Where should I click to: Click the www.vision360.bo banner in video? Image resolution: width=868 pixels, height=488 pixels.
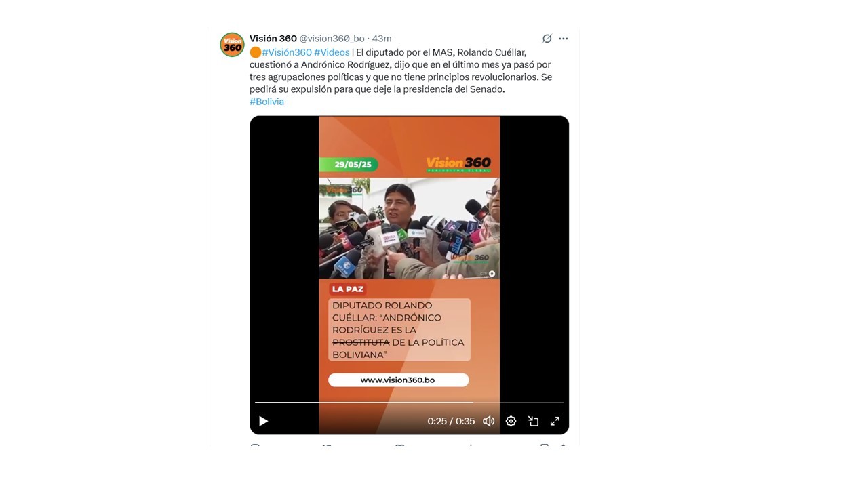(x=398, y=380)
